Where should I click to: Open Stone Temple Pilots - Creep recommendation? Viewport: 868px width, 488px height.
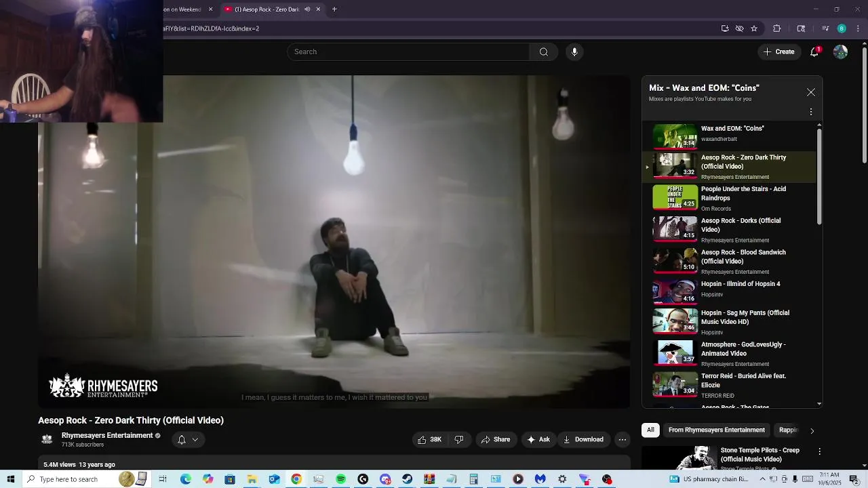759,455
